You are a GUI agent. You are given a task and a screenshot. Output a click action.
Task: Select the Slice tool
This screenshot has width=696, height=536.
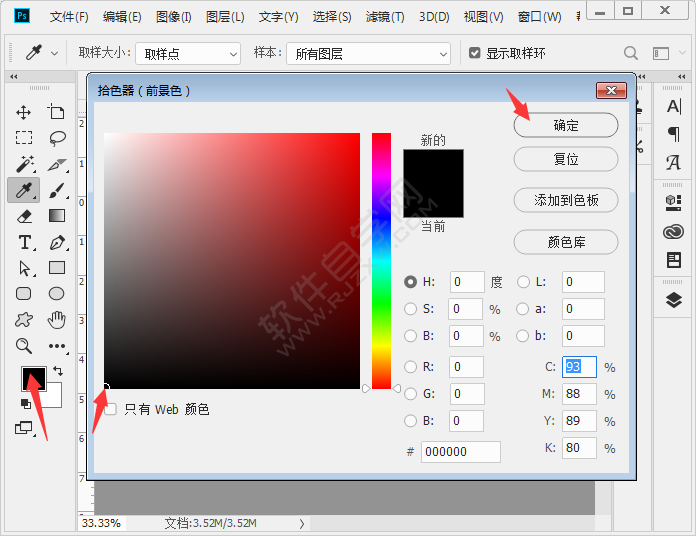pyautogui.click(x=57, y=165)
